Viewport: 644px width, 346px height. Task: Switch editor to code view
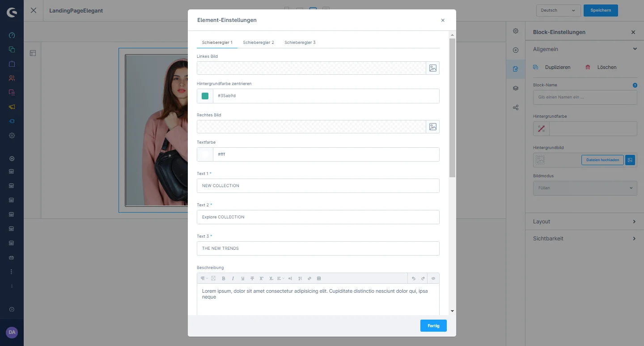(x=433, y=278)
